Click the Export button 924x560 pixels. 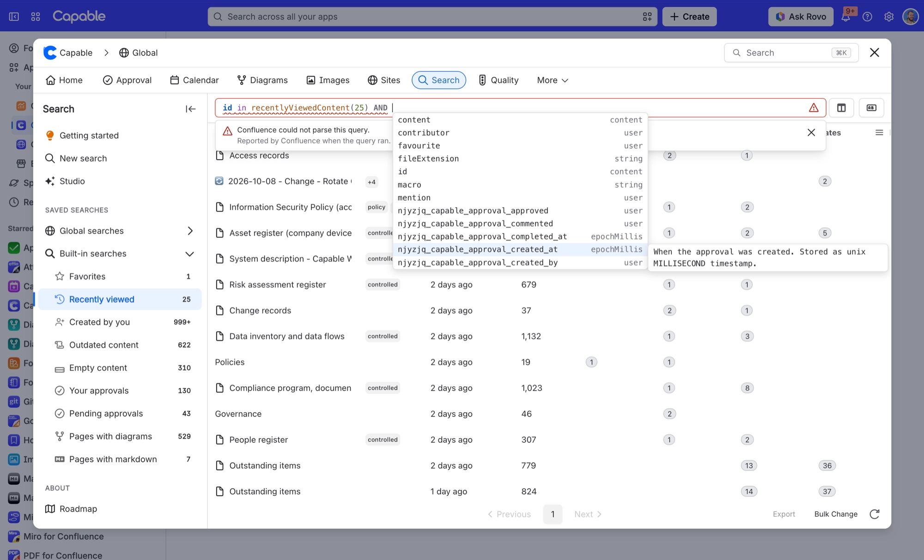(784, 514)
